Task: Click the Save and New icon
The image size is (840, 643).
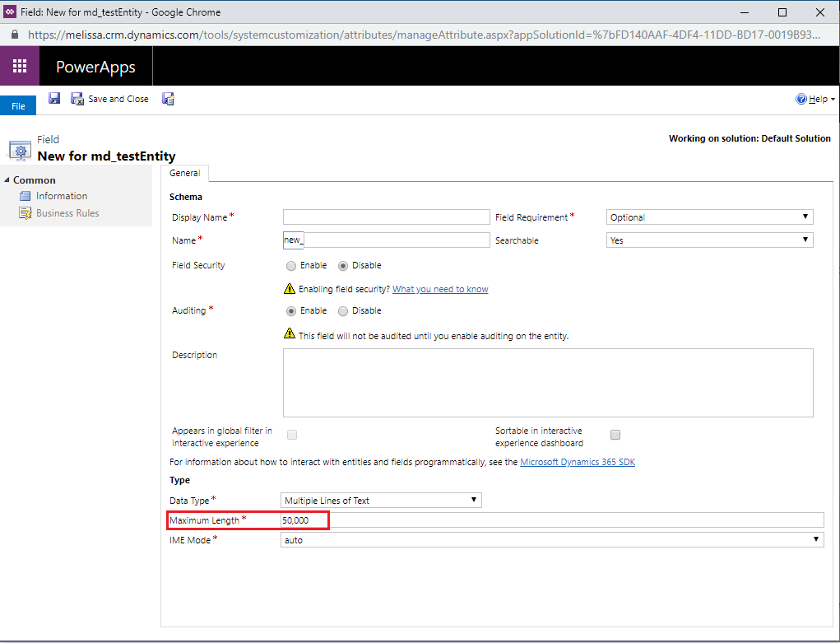Action: [168, 99]
